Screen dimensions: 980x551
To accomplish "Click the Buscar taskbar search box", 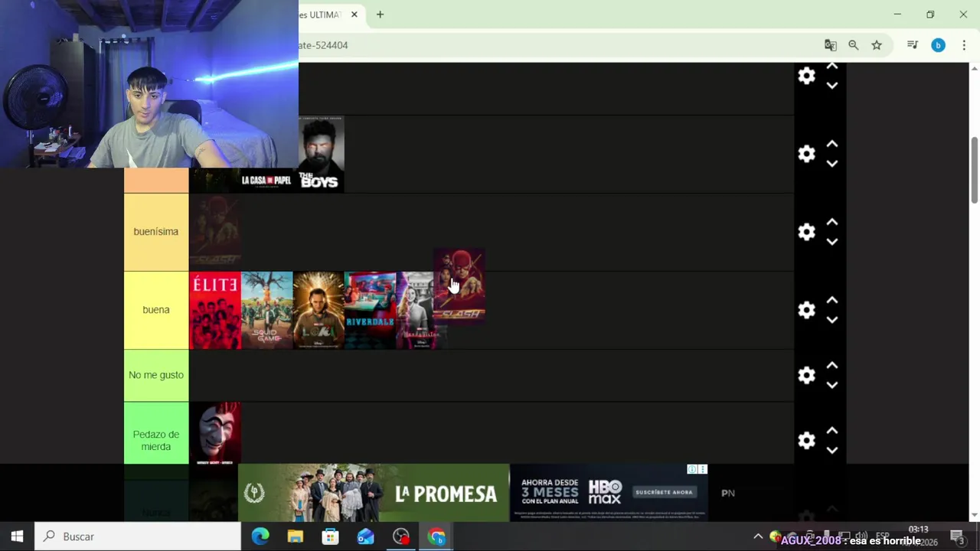I will 138,536.
